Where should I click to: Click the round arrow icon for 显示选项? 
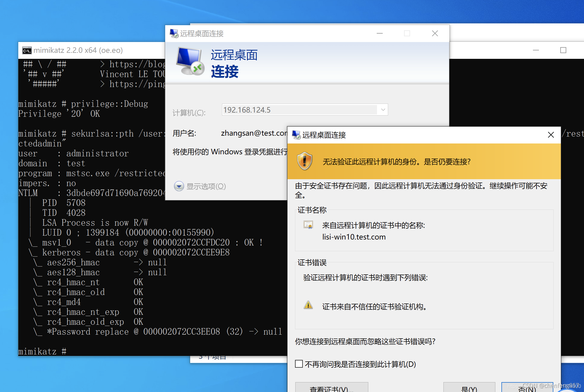(x=179, y=186)
